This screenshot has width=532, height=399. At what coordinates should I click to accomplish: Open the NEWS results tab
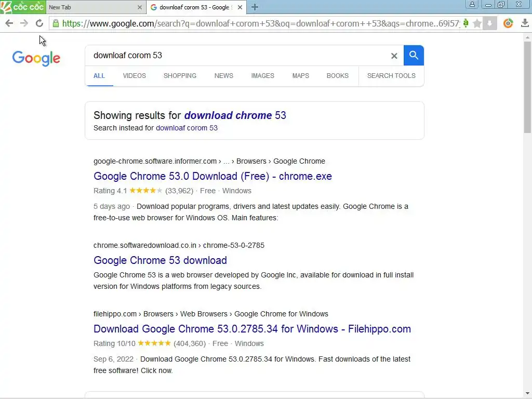pyautogui.click(x=223, y=76)
